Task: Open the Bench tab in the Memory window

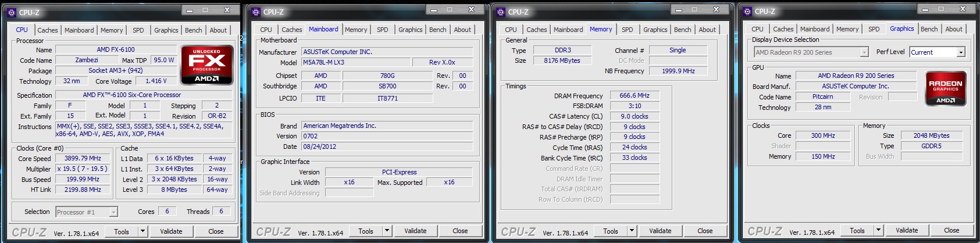Action: (683, 30)
